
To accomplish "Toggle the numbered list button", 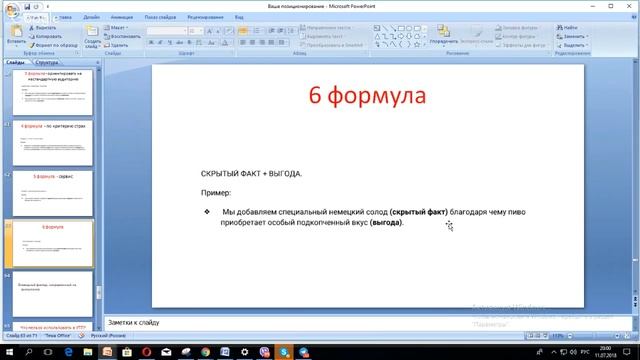I will click(x=257, y=31).
